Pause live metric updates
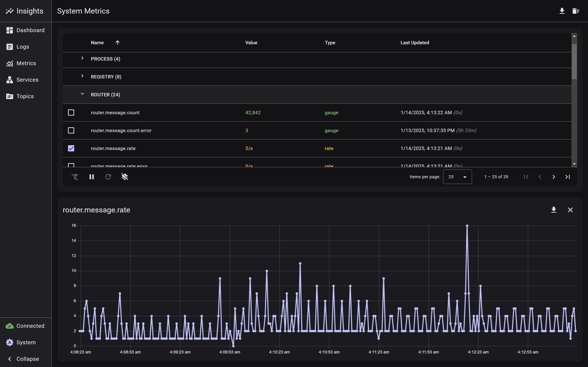This screenshot has width=588, height=367. 92,177
